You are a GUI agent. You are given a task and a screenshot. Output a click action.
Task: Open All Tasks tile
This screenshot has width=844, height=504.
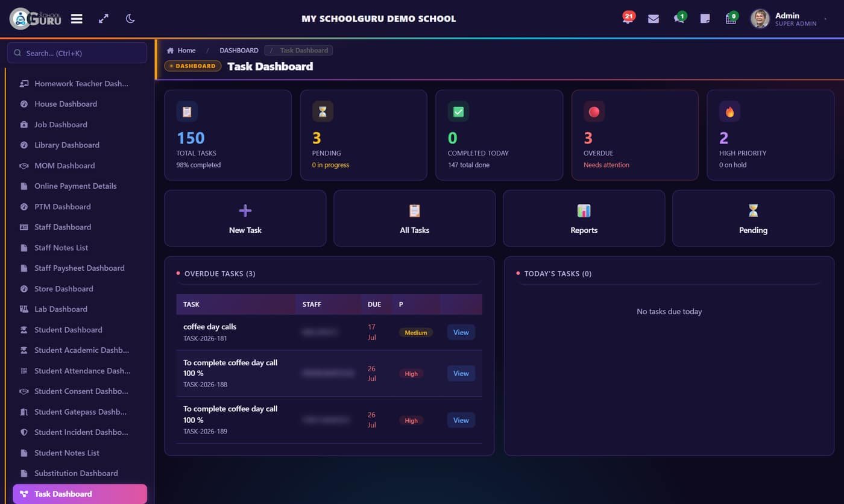(x=415, y=218)
